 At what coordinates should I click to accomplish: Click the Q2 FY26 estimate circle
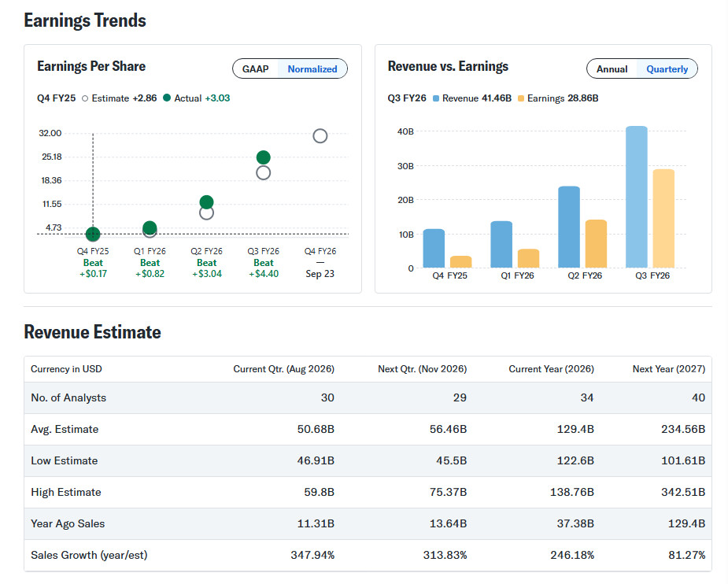click(x=206, y=213)
